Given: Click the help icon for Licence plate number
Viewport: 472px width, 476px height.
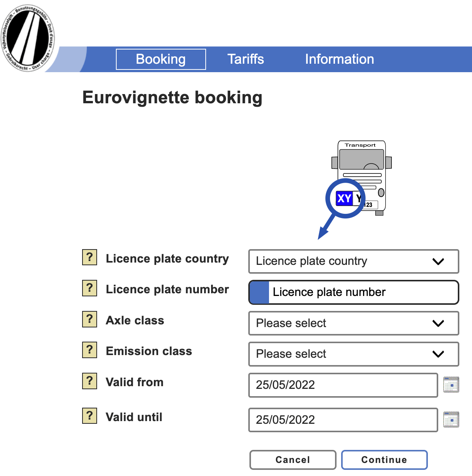Looking at the screenshot, I should tap(89, 288).
